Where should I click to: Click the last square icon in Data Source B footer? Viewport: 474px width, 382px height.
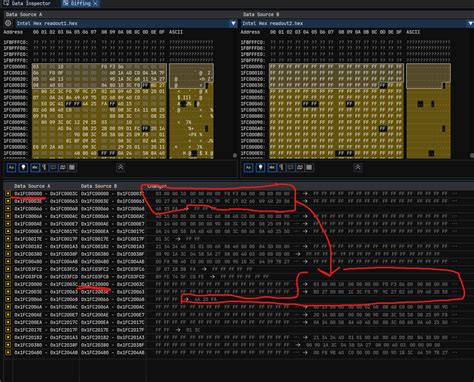309,167
